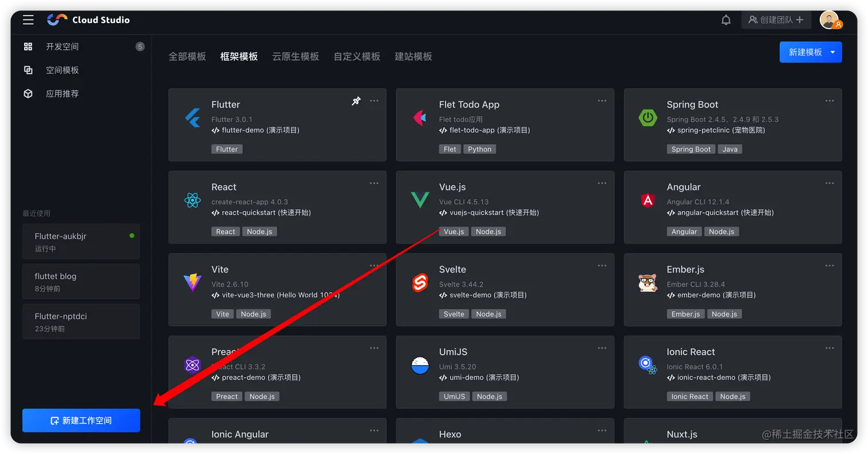Screen dimensions: 868x454
Task: Click the Vue.js logo icon
Action: (420, 200)
